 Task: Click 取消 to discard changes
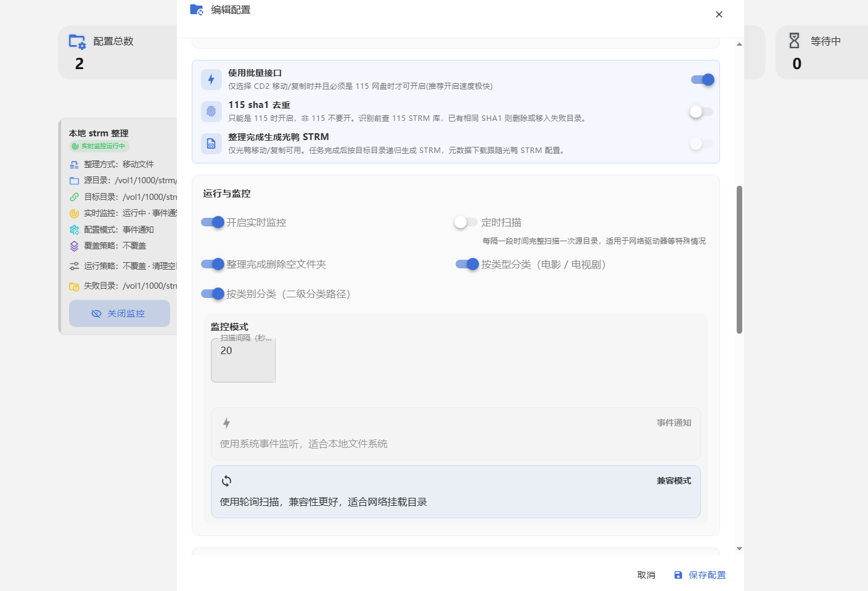(x=646, y=575)
